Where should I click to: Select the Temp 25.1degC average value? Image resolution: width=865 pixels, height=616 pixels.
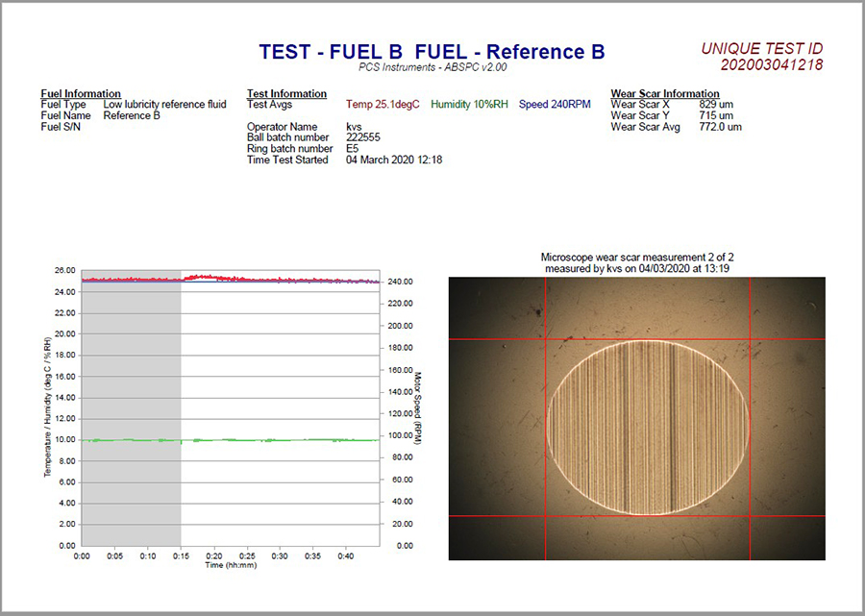(x=383, y=104)
